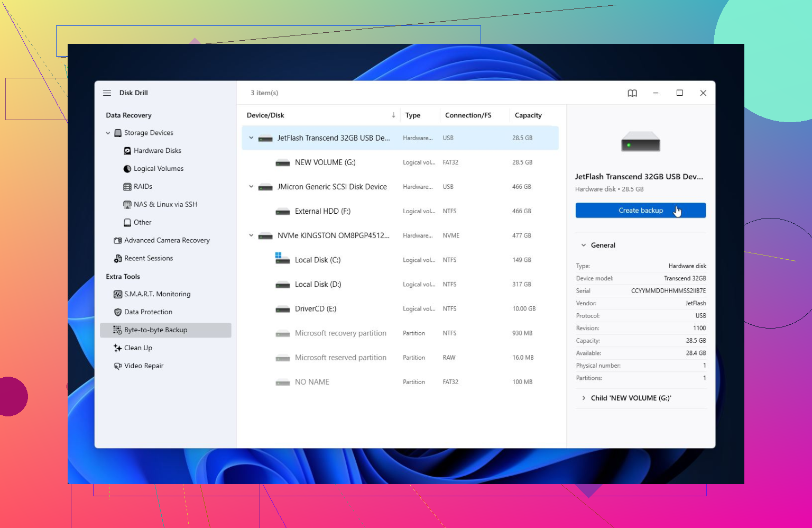Screen dimensions: 812x528
Task: Open Hardware Disks in the sidebar
Action: [x=158, y=151]
